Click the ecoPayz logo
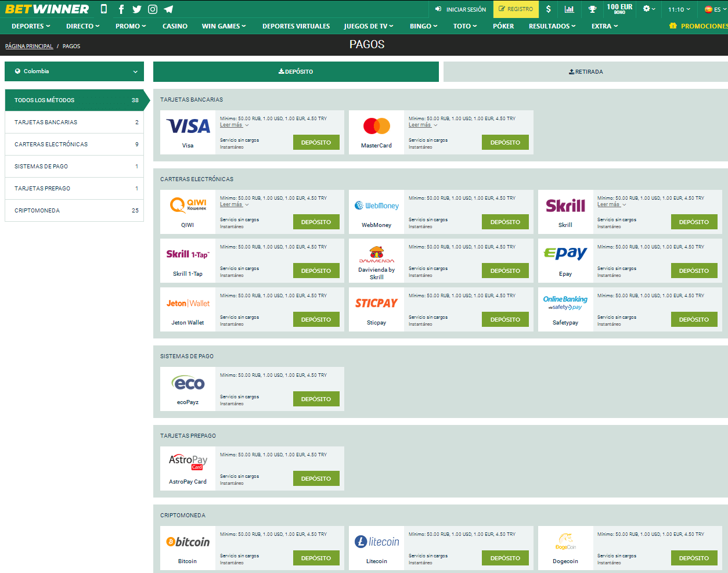This screenshot has width=728, height=573. pyautogui.click(x=188, y=383)
